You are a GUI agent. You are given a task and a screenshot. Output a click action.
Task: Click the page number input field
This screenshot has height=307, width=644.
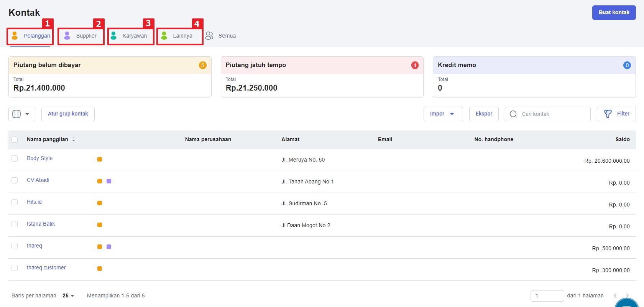(x=547, y=296)
